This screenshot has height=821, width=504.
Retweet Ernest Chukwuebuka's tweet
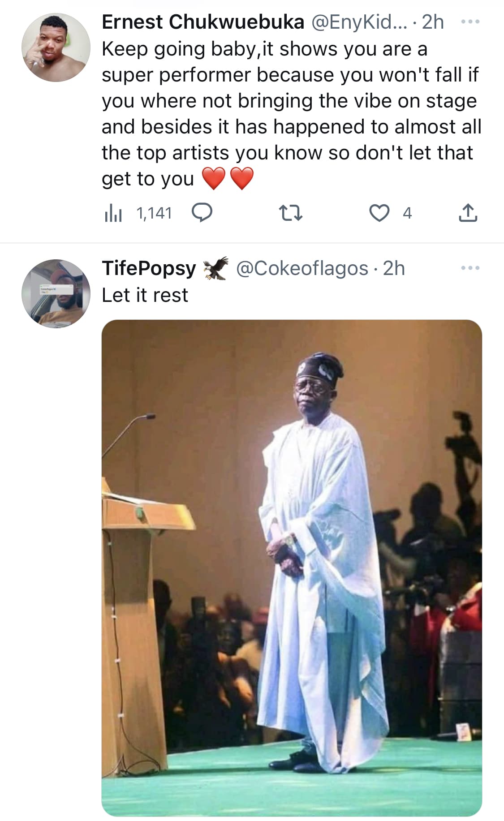[290, 213]
